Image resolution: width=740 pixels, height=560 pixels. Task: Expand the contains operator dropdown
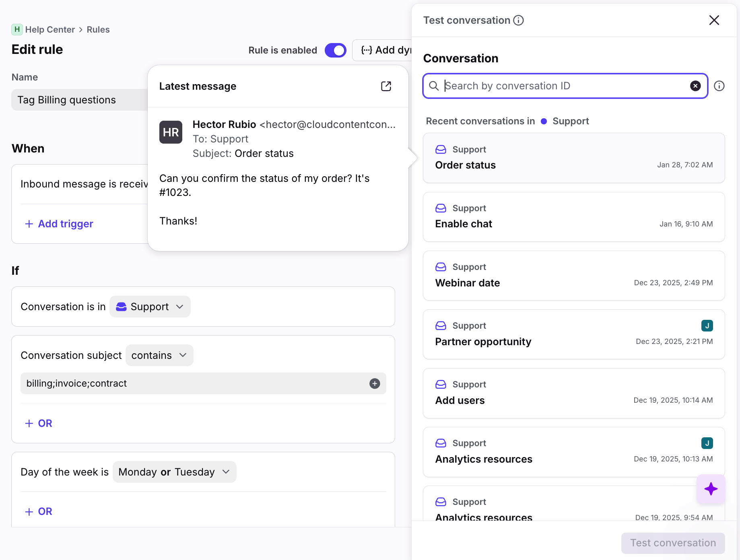point(159,355)
